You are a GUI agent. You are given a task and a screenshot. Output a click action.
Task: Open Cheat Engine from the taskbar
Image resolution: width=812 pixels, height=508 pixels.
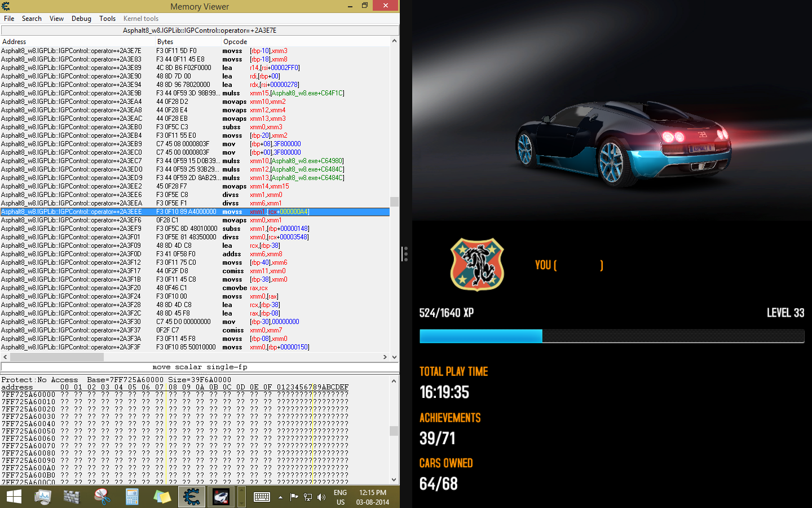192,497
